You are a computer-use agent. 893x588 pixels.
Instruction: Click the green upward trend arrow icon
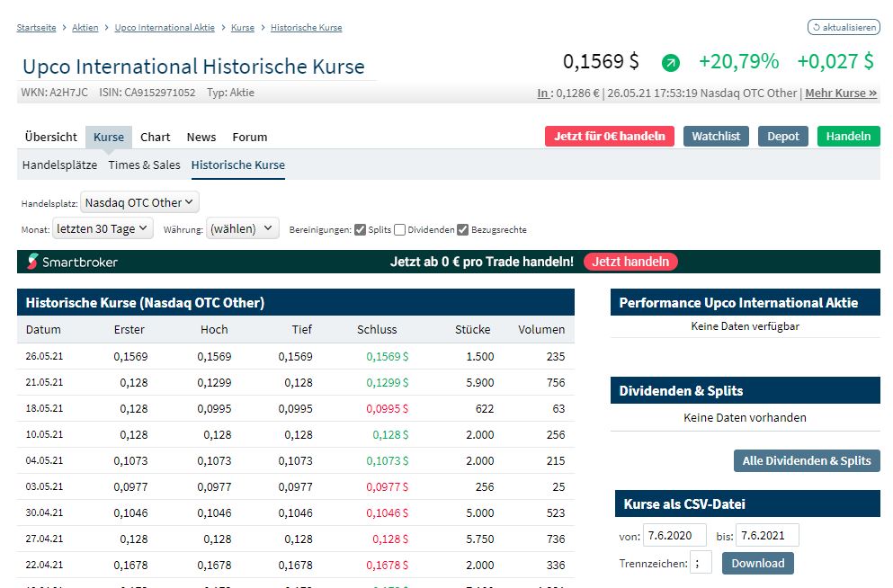point(671,63)
